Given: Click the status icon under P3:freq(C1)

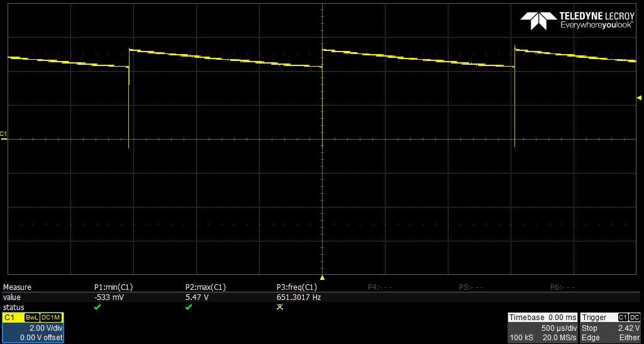Looking at the screenshot, I should (280, 307).
